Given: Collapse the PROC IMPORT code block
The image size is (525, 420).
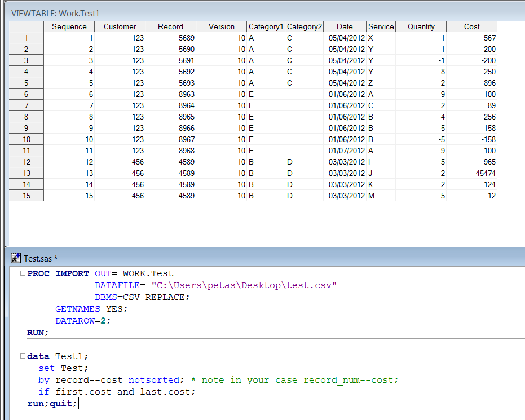Looking at the screenshot, I should (x=22, y=273).
